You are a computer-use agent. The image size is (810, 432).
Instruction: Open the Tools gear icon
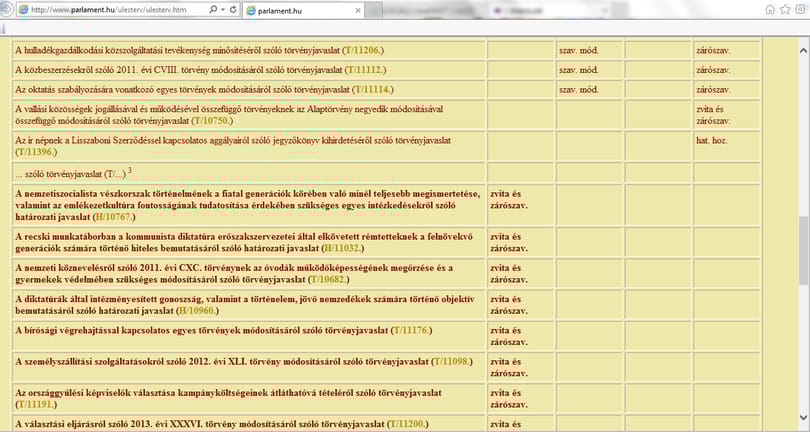(x=801, y=9)
